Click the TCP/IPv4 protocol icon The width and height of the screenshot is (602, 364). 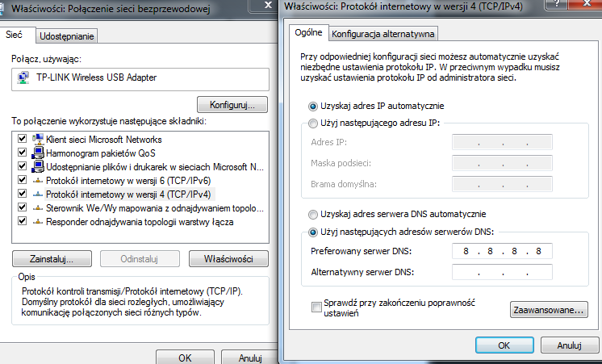point(38,195)
